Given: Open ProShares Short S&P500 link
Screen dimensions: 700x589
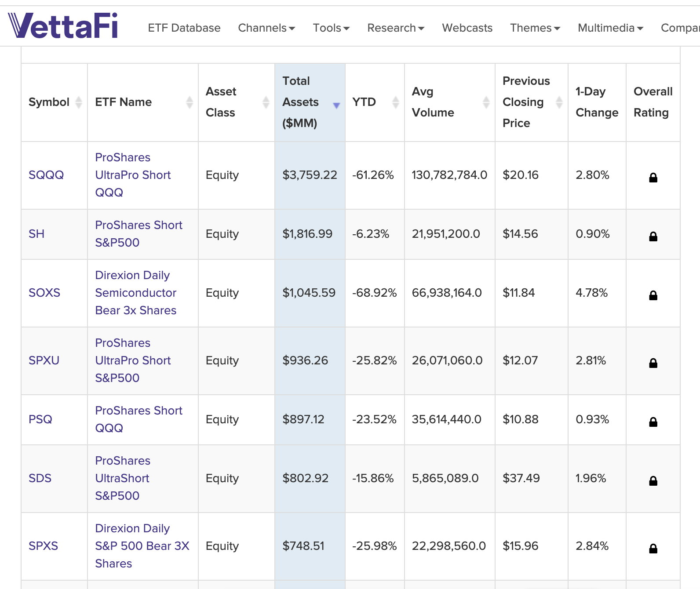Looking at the screenshot, I should click(139, 234).
